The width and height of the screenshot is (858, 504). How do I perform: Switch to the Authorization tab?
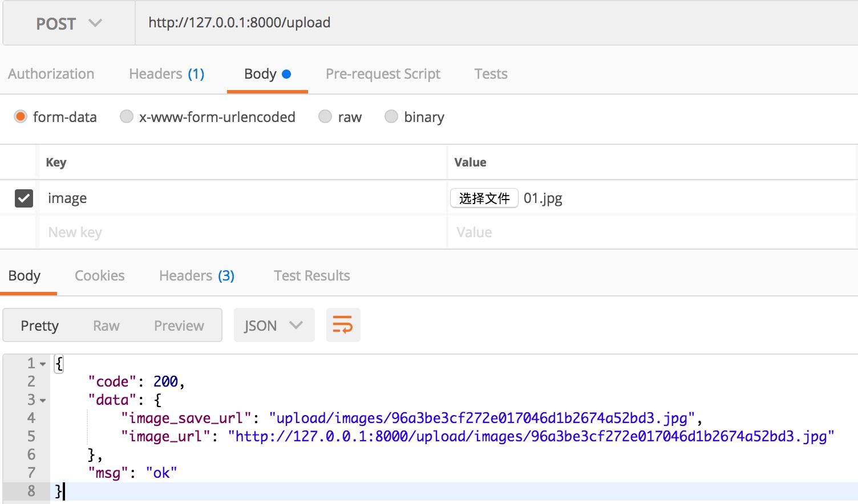(51, 74)
